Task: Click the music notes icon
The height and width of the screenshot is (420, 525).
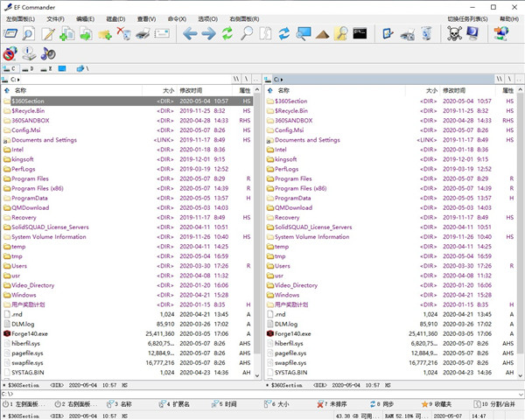Action: coord(46,53)
